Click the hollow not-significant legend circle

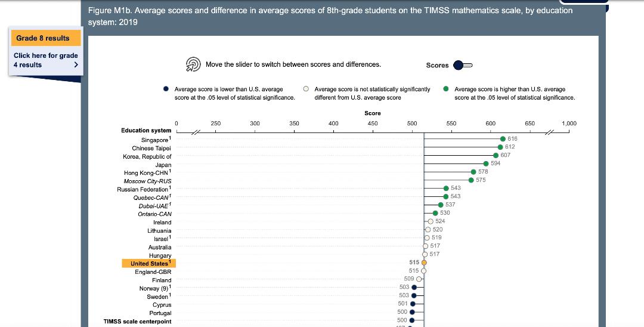coord(306,90)
